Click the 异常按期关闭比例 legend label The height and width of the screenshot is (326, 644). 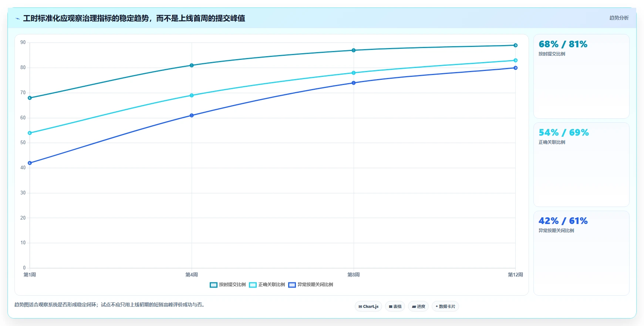click(x=315, y=285)
